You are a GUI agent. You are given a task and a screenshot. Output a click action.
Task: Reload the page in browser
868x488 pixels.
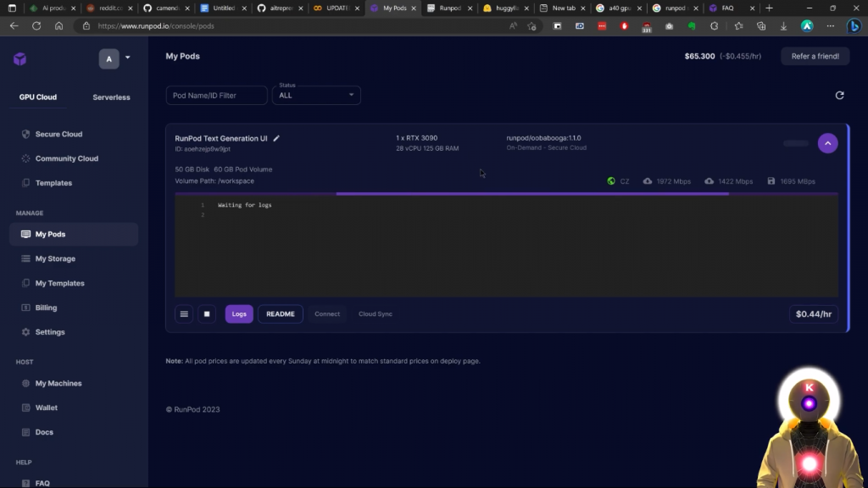point(36,26)
